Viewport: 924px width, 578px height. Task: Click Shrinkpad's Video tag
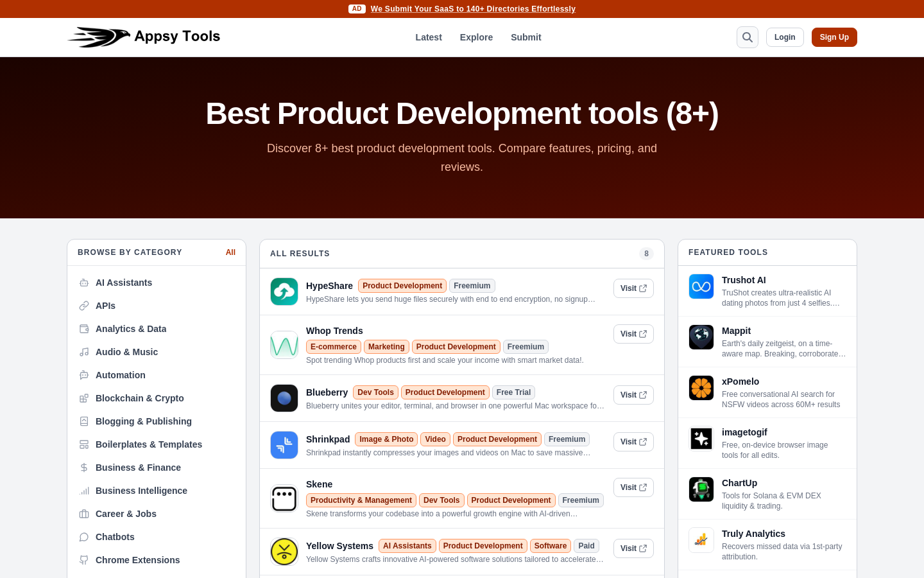[435, 439]
